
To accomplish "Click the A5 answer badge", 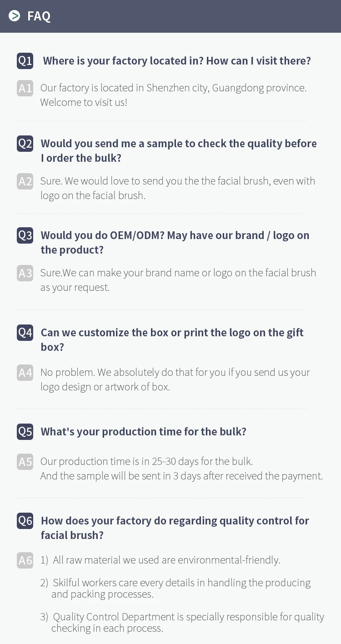I will [x=25, y=462].
